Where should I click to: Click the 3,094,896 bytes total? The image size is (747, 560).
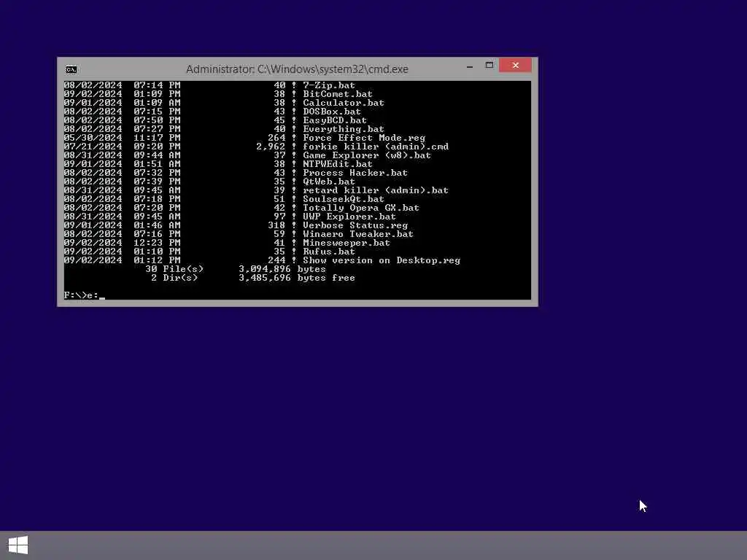click(282, 269)
